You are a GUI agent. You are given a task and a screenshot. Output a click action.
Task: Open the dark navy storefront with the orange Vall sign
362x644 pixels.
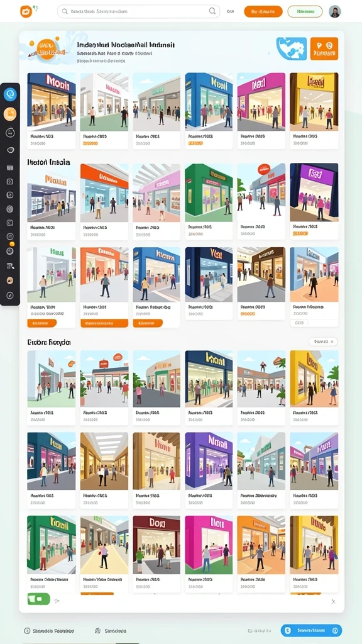pos(209,274)
